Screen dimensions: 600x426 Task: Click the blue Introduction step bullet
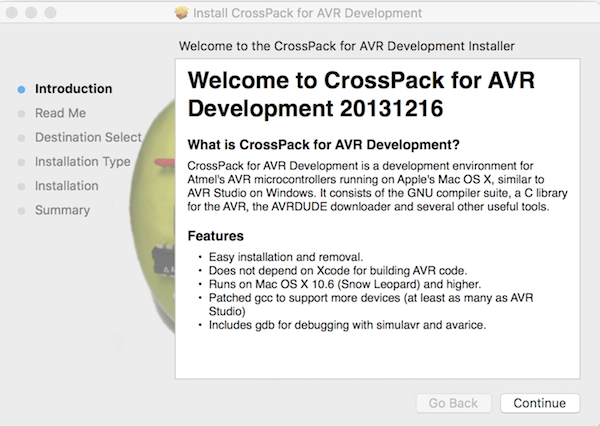pos(21,90)
